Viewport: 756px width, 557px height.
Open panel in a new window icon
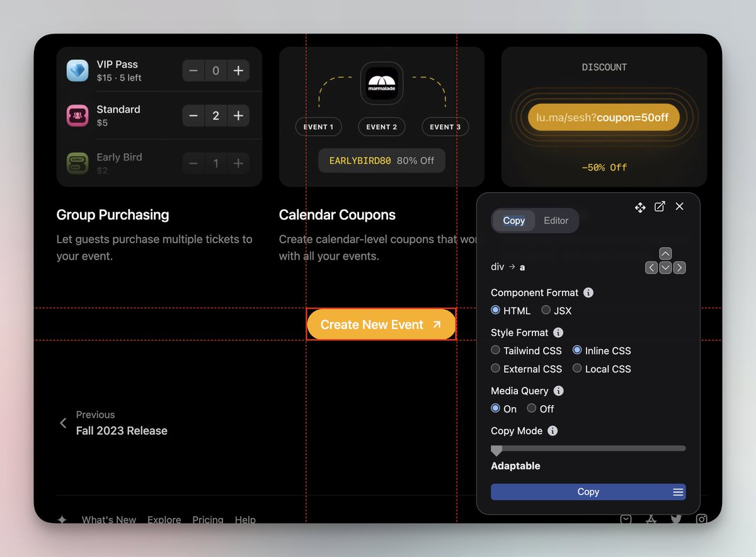(x=660, y=207)
